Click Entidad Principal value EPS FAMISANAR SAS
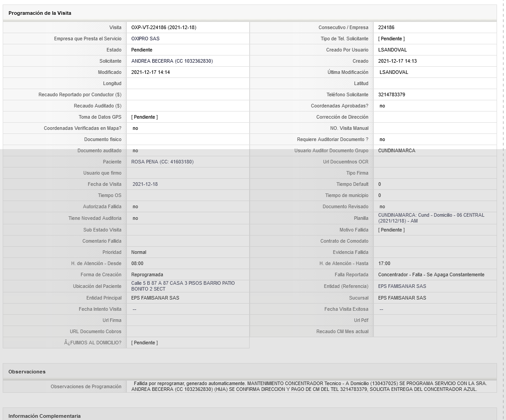This screenshot has width=506, height=420. (155, 298)
